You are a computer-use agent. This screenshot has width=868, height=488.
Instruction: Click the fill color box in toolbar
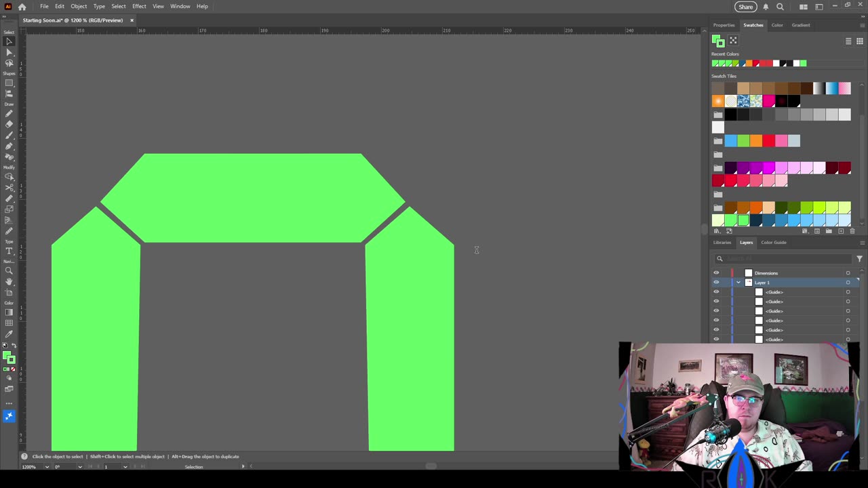pos(7,357)
